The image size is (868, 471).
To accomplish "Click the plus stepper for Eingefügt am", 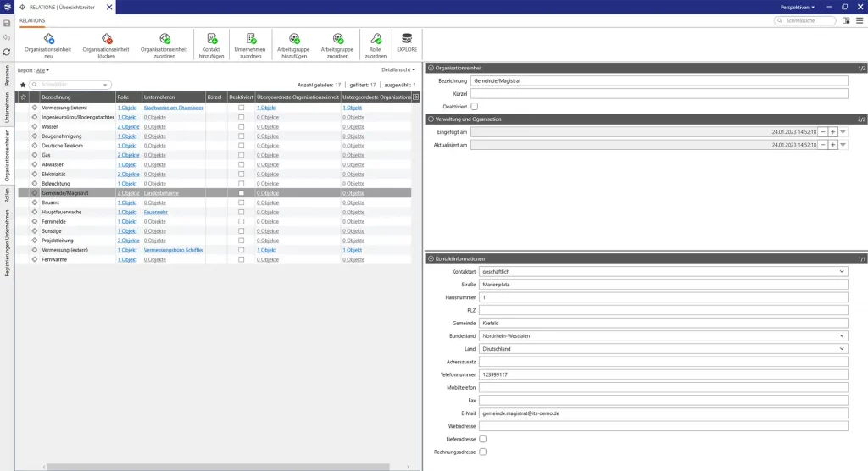I will (833, 132).
